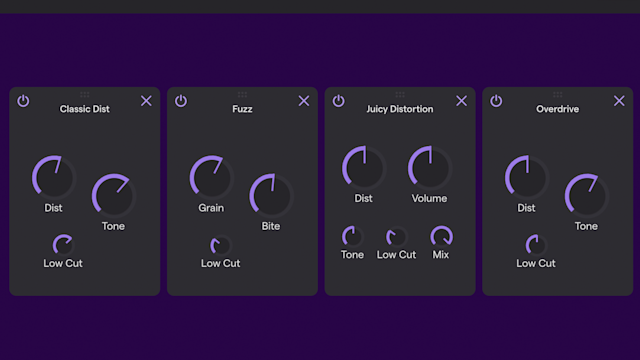Select the Juicy Distortion title text
This screenshot has height=360, width=640.
click(x=400, y=109)
